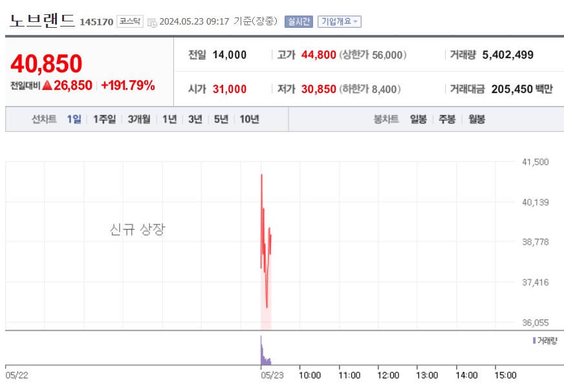Image resolution: width=564 pixels, height=392 pixels.
Task: Click the 코스닥 market badge
Action: point(129,21)
